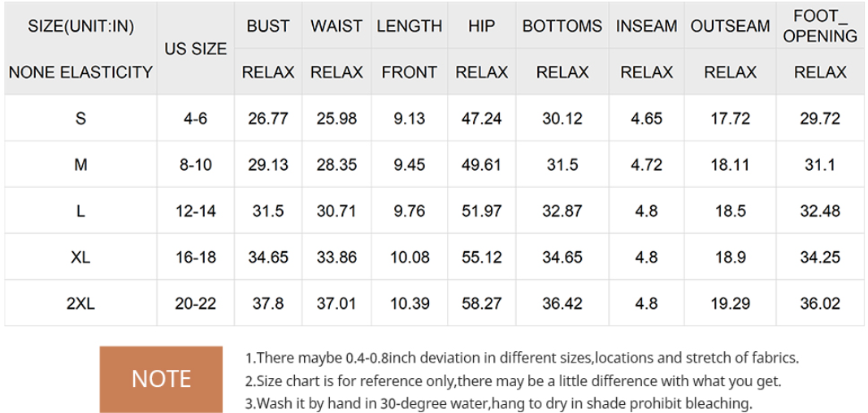The image size is (868, 413).
Task: Select the size M row label
Action: [x=80, y=165]
